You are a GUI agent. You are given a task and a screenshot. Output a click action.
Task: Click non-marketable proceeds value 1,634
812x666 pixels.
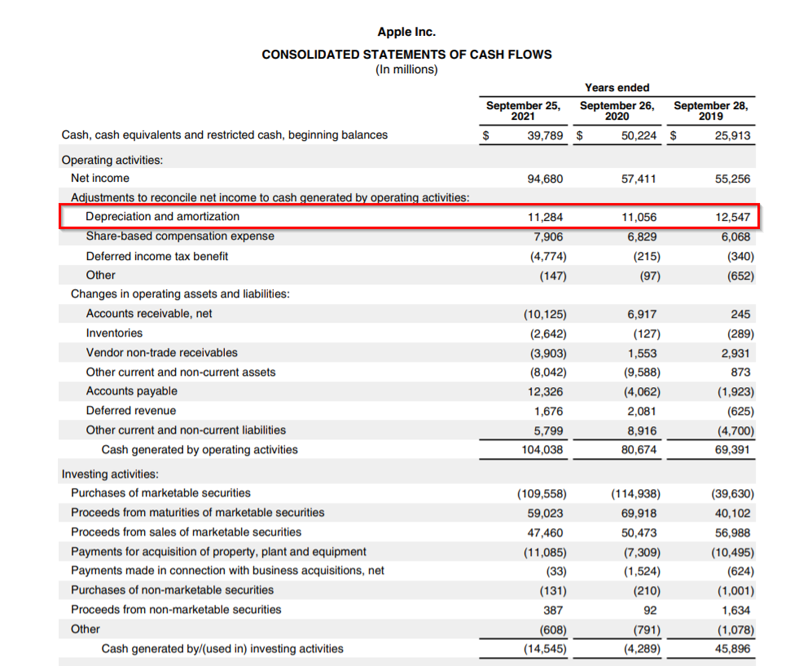(735, 610)
